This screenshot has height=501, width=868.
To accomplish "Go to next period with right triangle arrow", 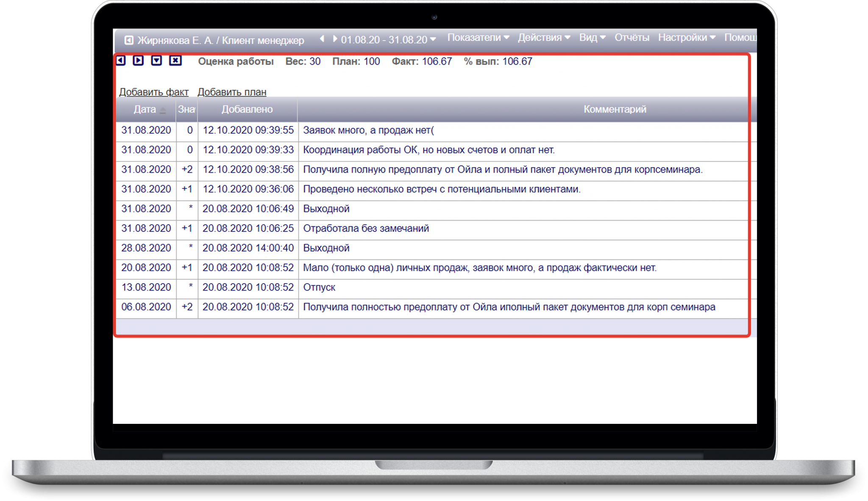I will (335, 39).
